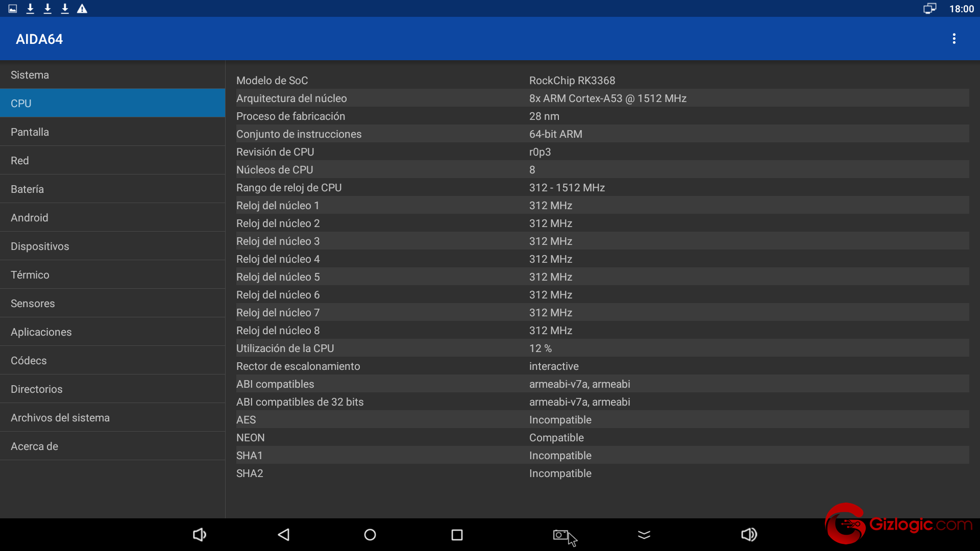
Task: Select Reloj del núcleo 1 row
Action: point(602,205)
